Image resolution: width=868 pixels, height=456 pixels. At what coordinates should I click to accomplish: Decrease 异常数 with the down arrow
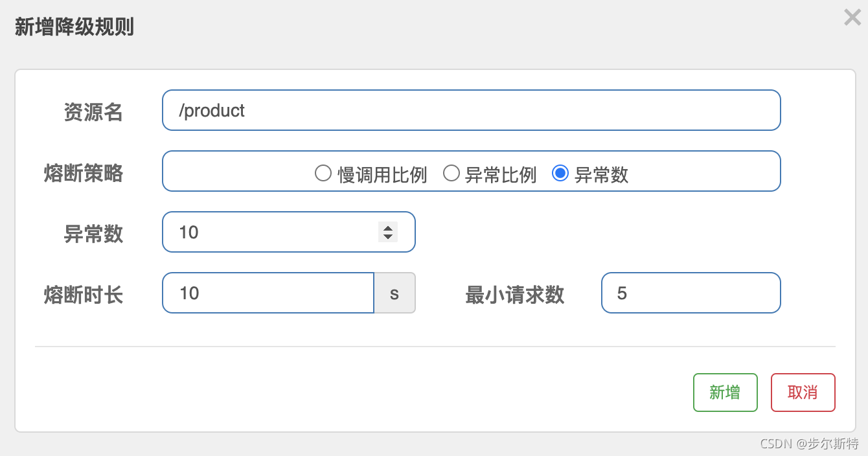coord(388,236)
